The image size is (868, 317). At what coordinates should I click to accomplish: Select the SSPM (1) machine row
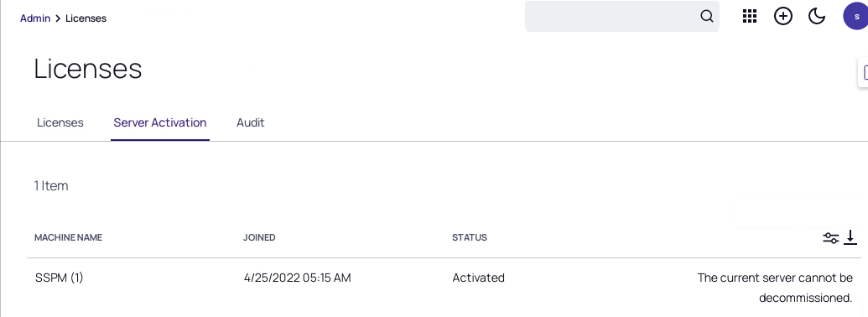coord(444,288)
